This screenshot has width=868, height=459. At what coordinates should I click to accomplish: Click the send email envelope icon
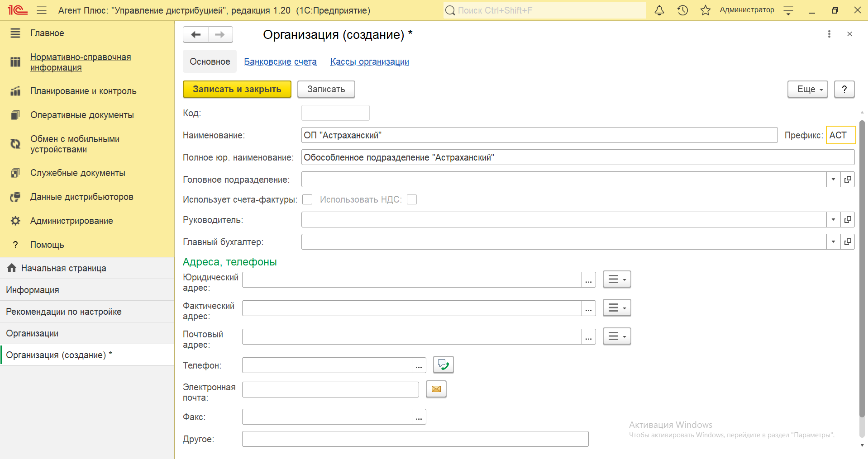pyautogui.click(x=436, y=389)
